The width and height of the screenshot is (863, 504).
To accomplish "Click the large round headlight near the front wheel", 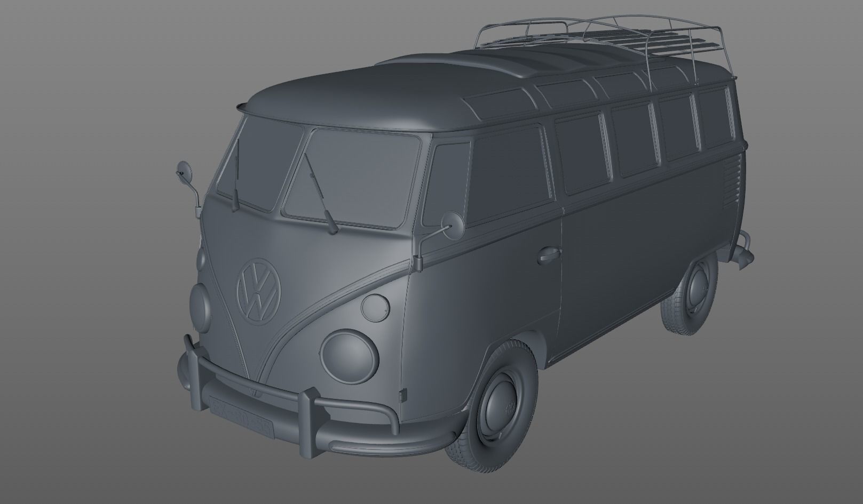I will tap(350, 357).
